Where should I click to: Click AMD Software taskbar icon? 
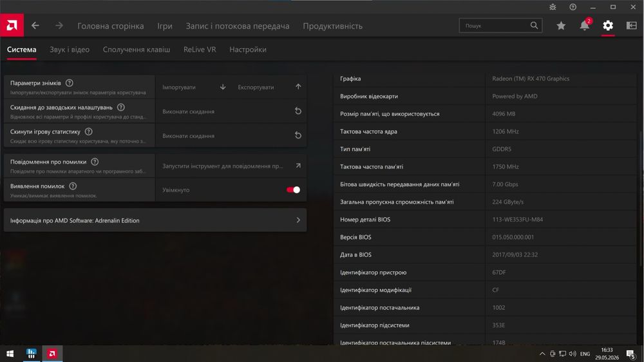(x=52, y=354)
